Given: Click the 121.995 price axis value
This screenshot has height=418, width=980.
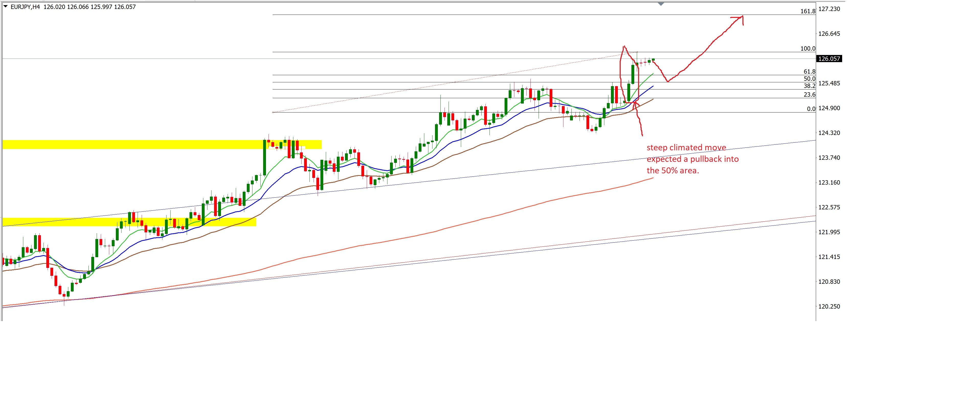Looking at the screenshot, I should coord(829,232).
